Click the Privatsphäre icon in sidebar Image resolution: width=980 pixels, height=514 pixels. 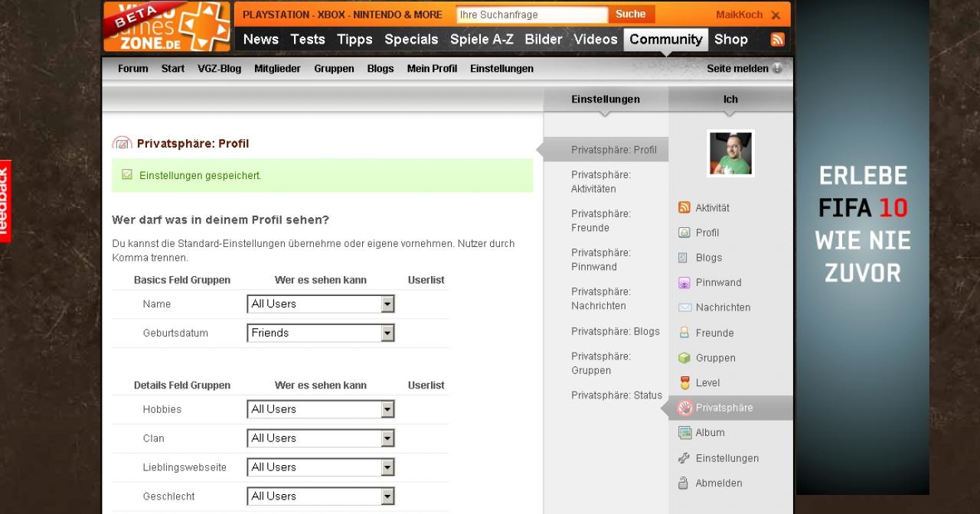pos(685,408)
